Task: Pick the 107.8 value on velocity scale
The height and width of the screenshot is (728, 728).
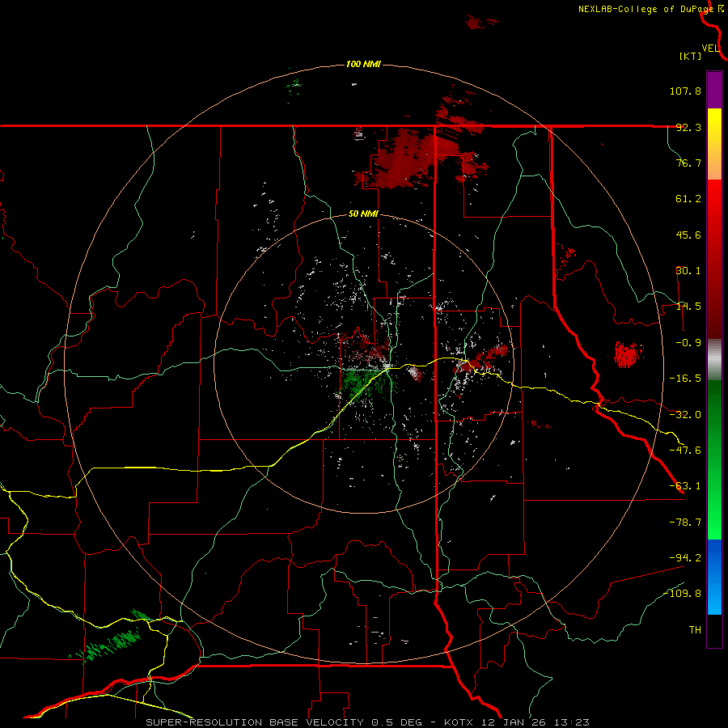Action: [685, 91]
